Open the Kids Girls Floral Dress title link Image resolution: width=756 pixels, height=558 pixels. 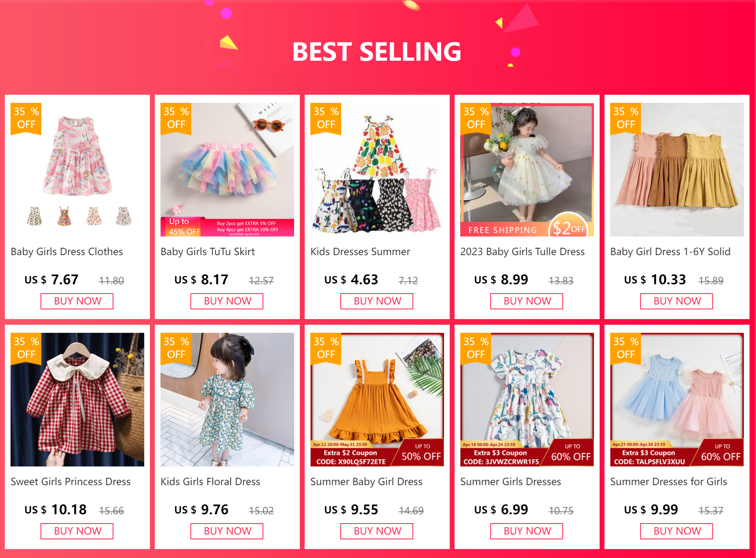tap(210, 481)
